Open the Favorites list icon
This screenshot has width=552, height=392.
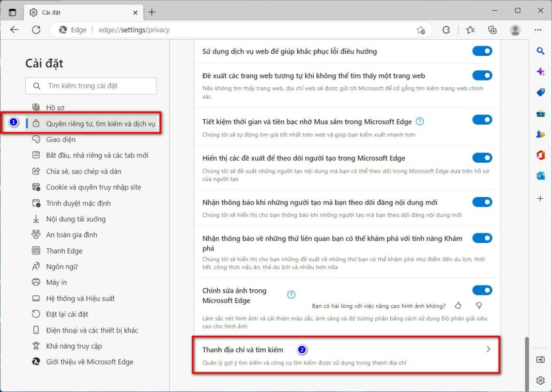(x=470, y=30)
